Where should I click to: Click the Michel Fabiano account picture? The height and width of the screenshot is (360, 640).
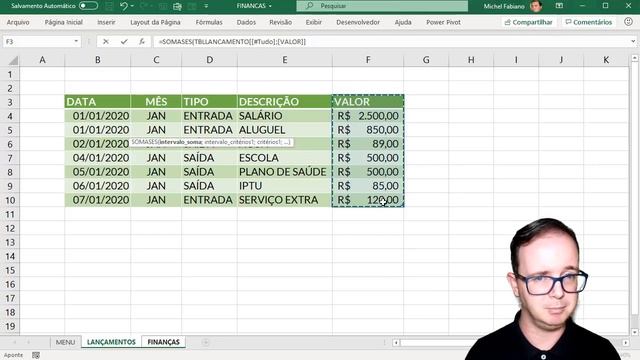(536, 6)
